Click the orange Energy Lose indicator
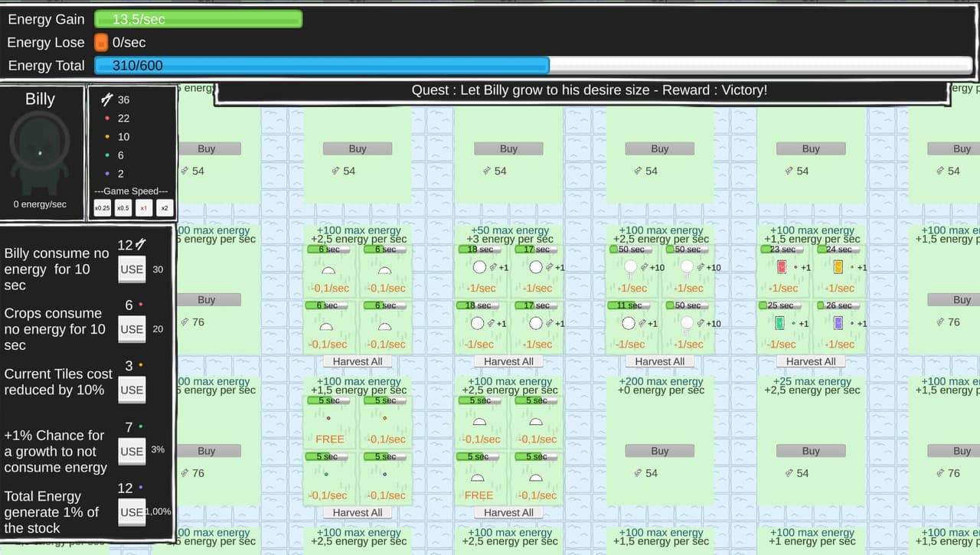980x555 pixels. coord(101,42)
